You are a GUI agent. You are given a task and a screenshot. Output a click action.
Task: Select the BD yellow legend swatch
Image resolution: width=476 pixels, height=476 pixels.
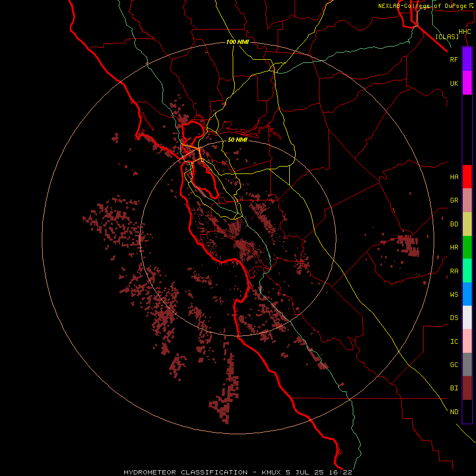click(467, 224)
